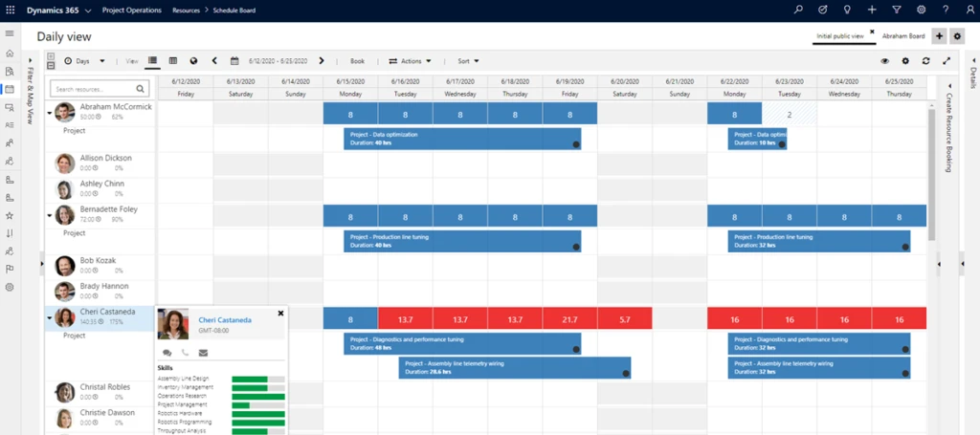
Task: Open the advanced find funnel icon
Action: 897,10
